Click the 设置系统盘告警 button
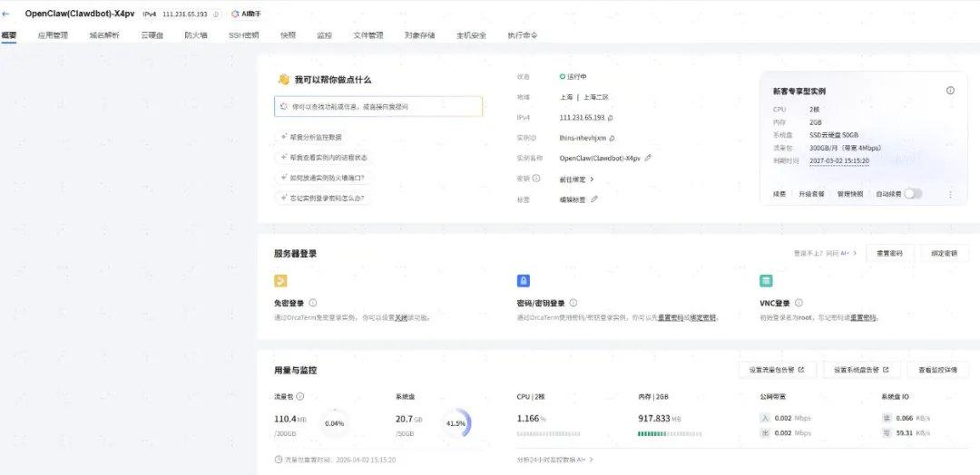The image size is (980, 475). click(861, 370)
